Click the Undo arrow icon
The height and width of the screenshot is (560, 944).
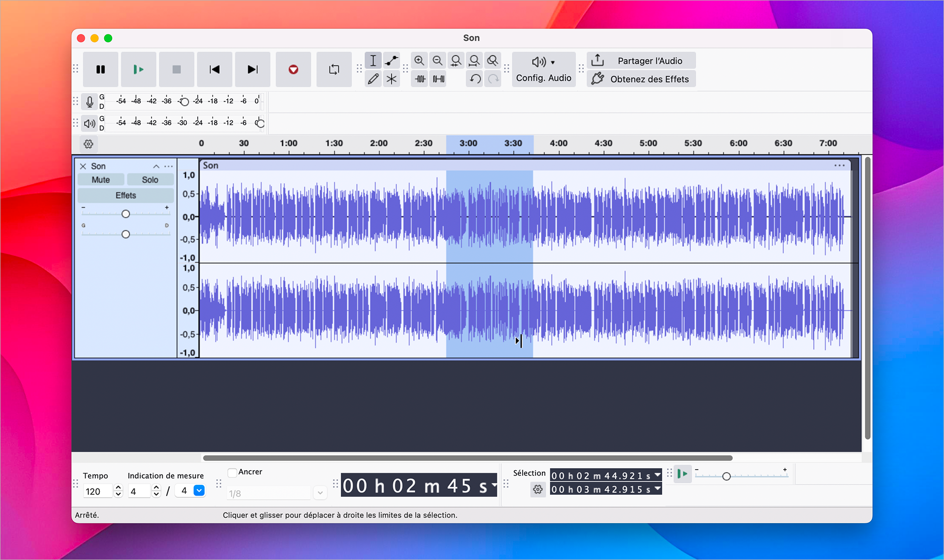pyautogui.click(x=475, y=79)
